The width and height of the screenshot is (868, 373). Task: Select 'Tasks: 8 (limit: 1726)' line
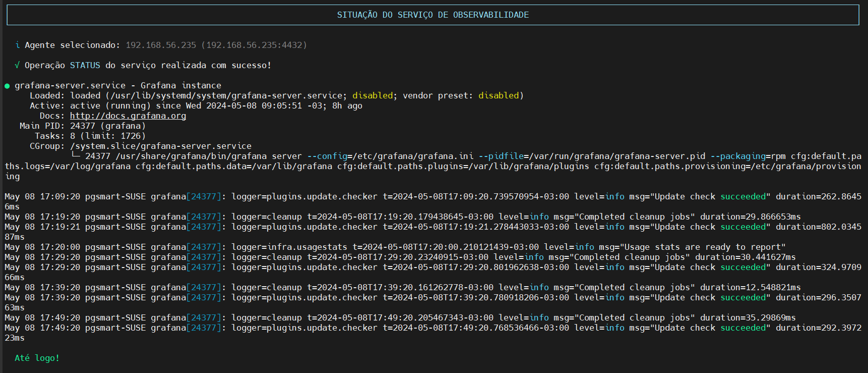90,136
